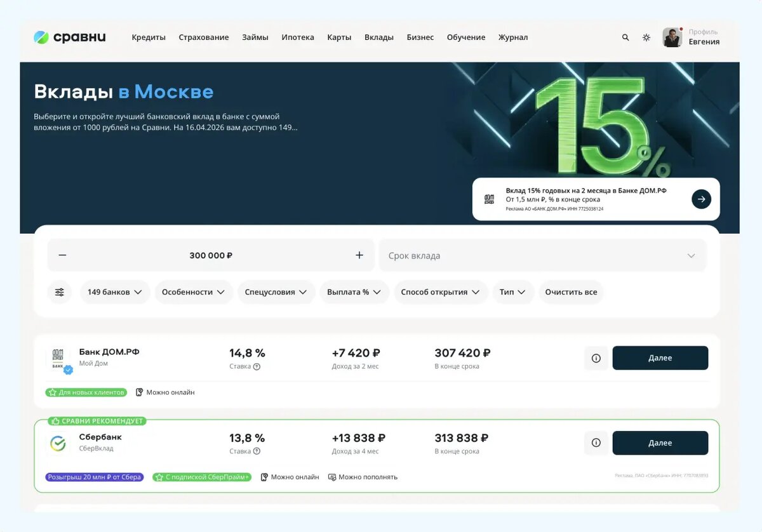
Task: Open Карты menu item
Action: tap(339, 37)
